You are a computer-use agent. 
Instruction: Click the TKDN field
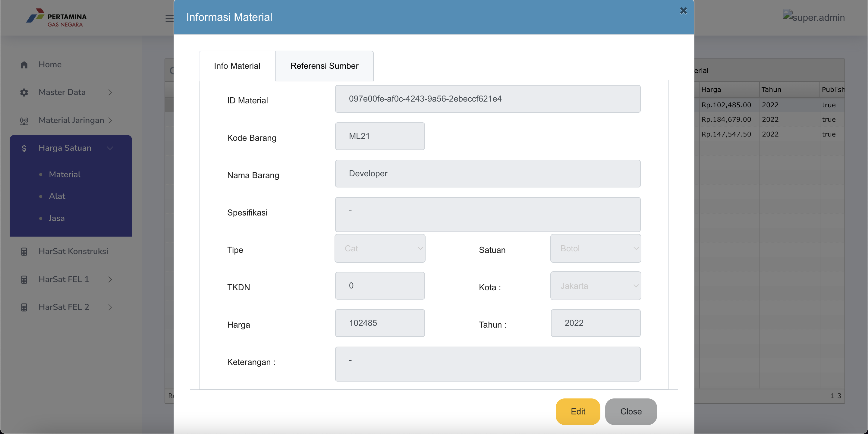[x=380, y=286]
